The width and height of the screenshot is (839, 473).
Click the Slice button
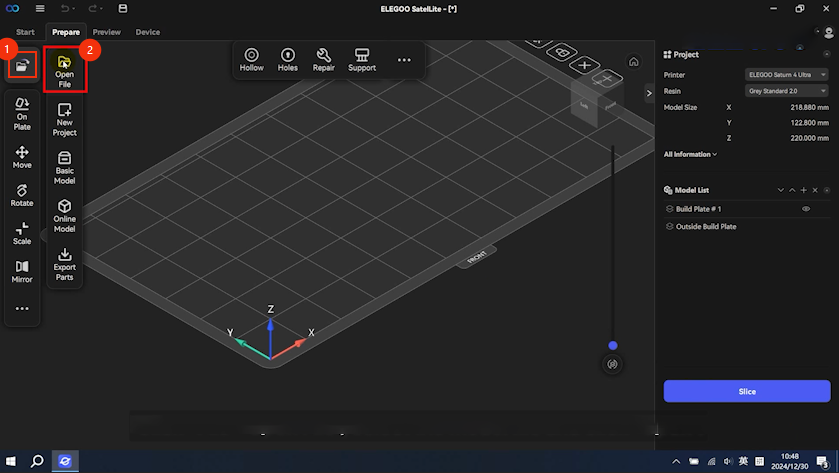(747, 391)
